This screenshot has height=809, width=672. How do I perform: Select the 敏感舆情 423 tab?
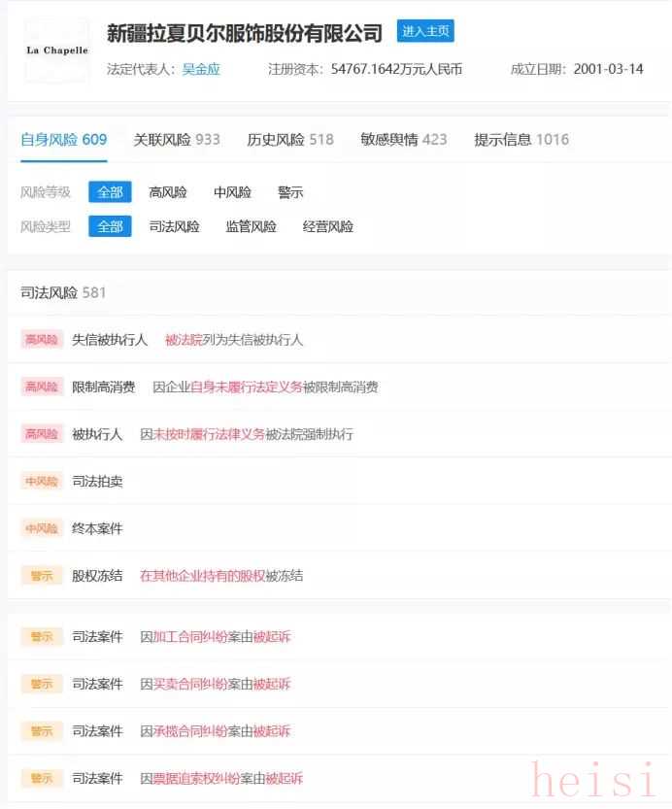[x=404, y=140]
